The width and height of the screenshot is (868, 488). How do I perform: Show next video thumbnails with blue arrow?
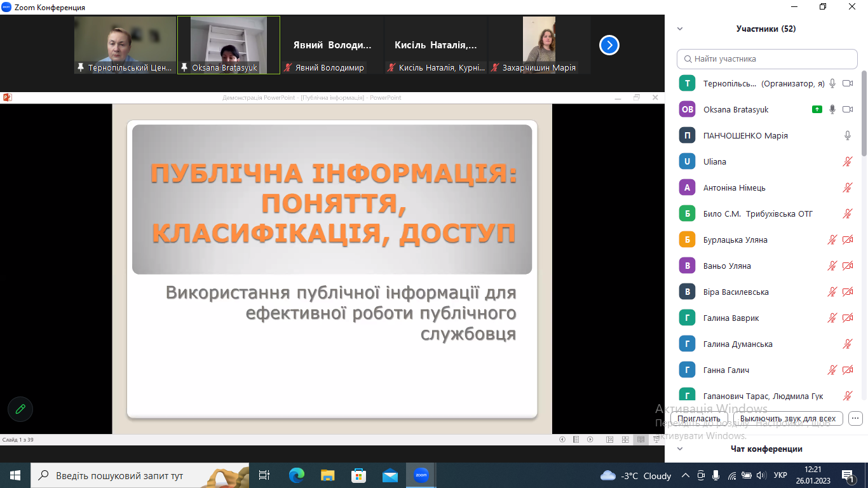609,45
